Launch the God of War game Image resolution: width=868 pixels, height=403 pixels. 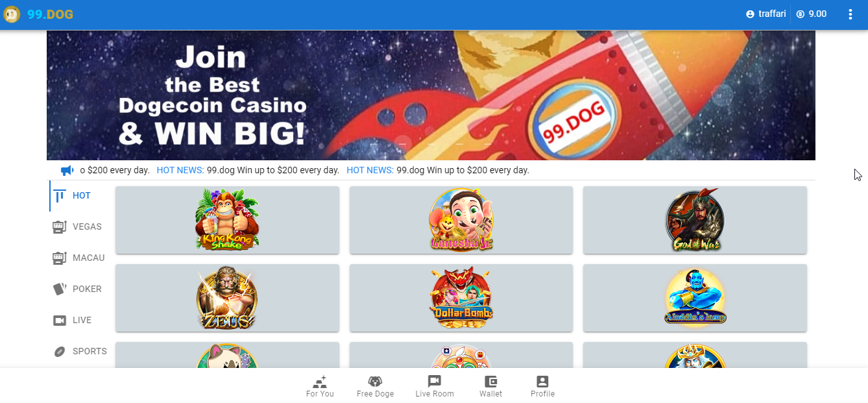695,220
